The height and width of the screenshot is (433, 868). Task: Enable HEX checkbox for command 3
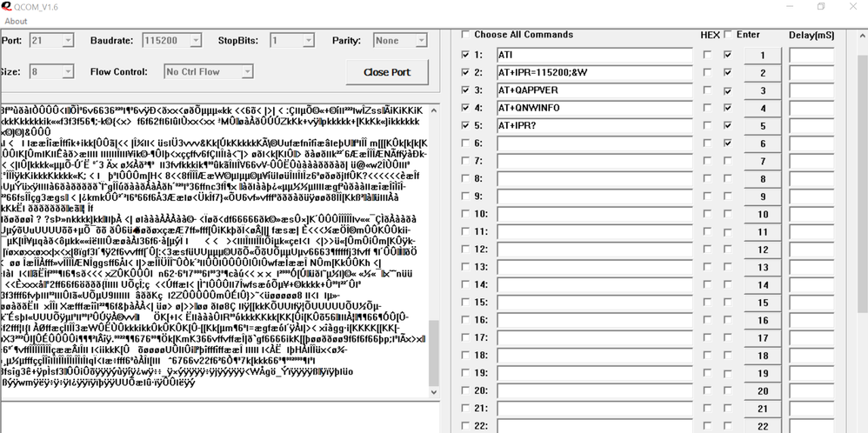(707, 90)
